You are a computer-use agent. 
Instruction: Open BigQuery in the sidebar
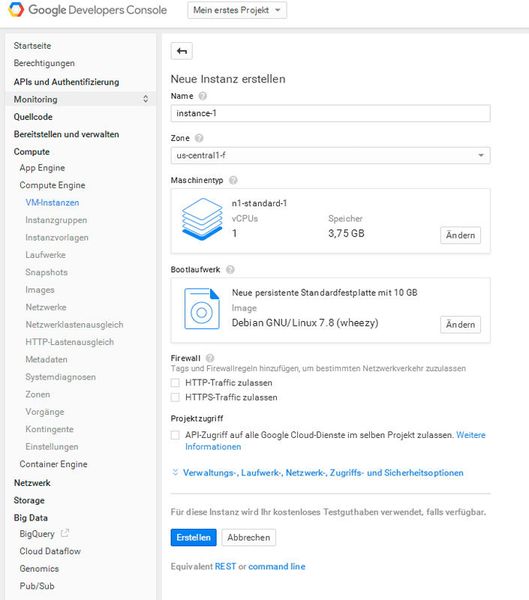(37, 534)
